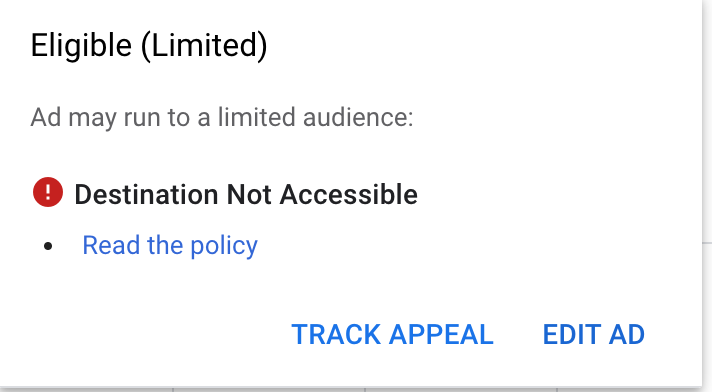The height and width of the screenshot is (392, 712).
Task: Click the word 'Destination' in the policy heading
Action: [x=146, y=194]
